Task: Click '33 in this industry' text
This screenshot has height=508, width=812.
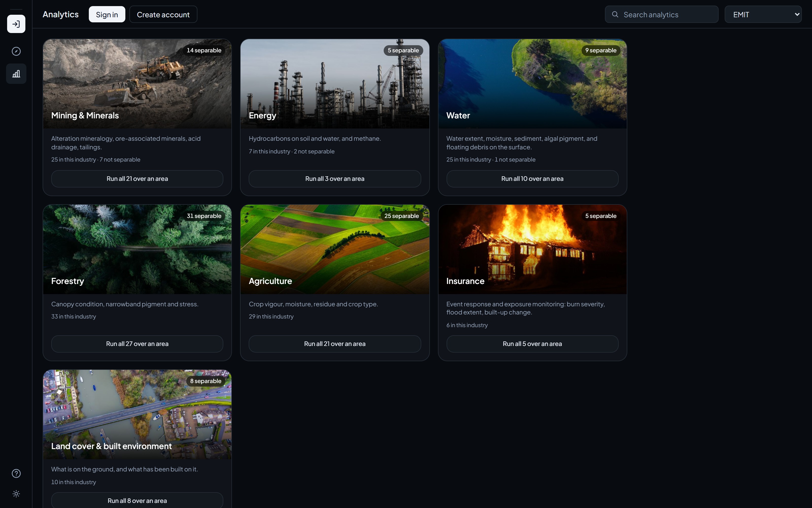Action: [74, 316]
